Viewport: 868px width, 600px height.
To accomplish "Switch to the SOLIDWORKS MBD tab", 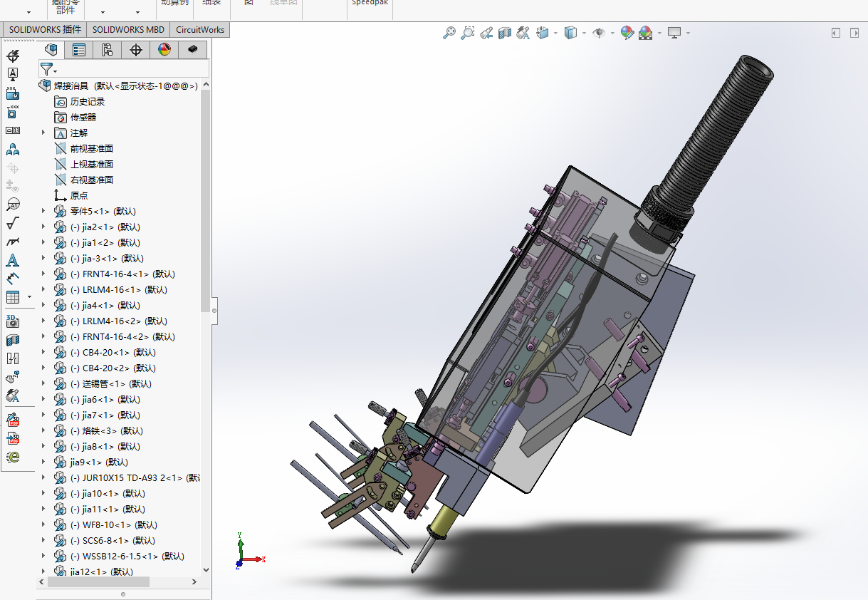I will (x=128, y=30).
